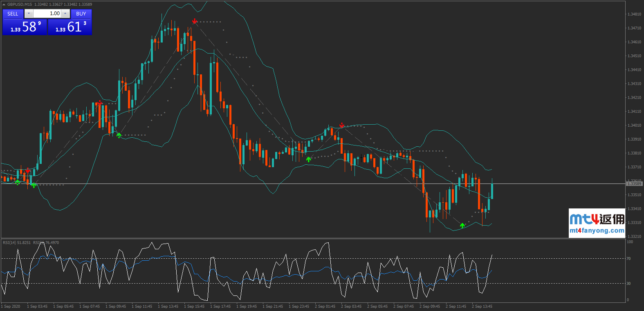This screenshot has height=311, width=644.
Task: Click the 2 Sep 13:45 time axis label
Action: [482, 307]
